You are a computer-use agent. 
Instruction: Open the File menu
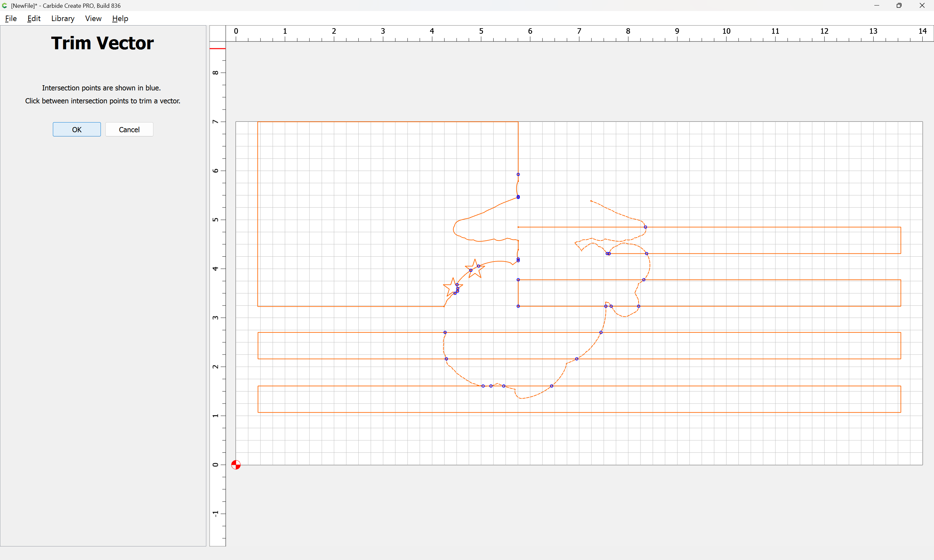click(x=11, y=18)
